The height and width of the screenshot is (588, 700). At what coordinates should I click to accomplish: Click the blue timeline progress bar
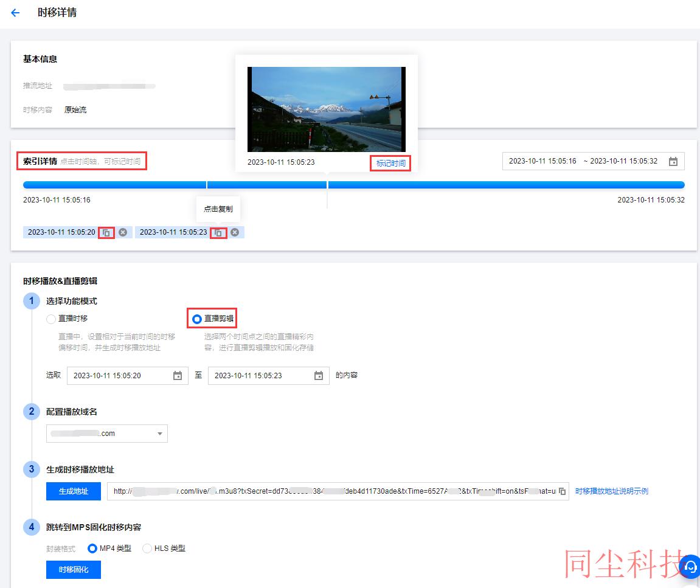coord(353,185)
